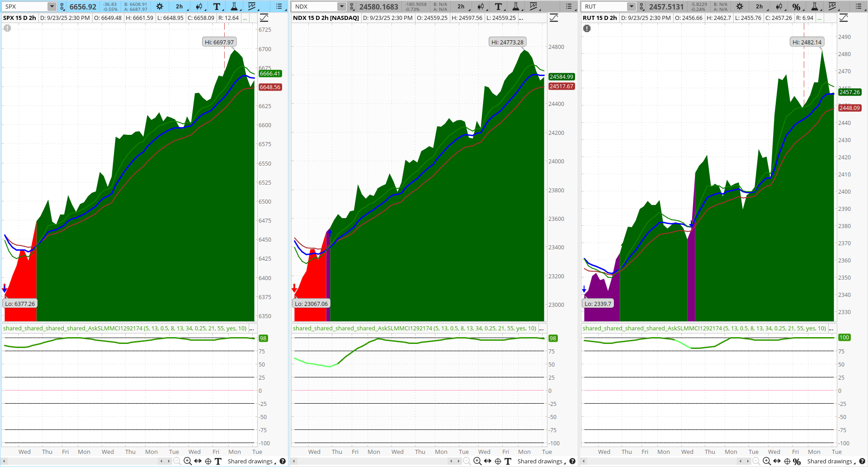The width and height of the screenshot is (868, 467).
Task: Open chart settings gear on the SPX chart
Action: (x=159, y=6)
